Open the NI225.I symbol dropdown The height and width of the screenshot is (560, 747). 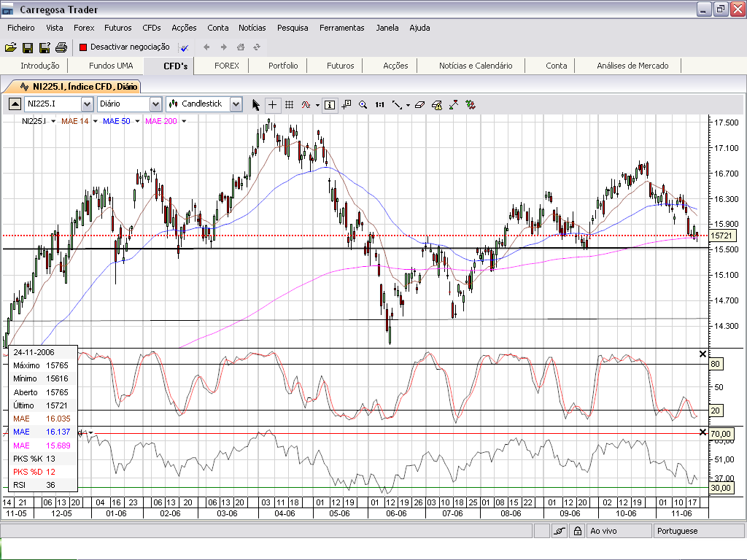tap(87, 104)
